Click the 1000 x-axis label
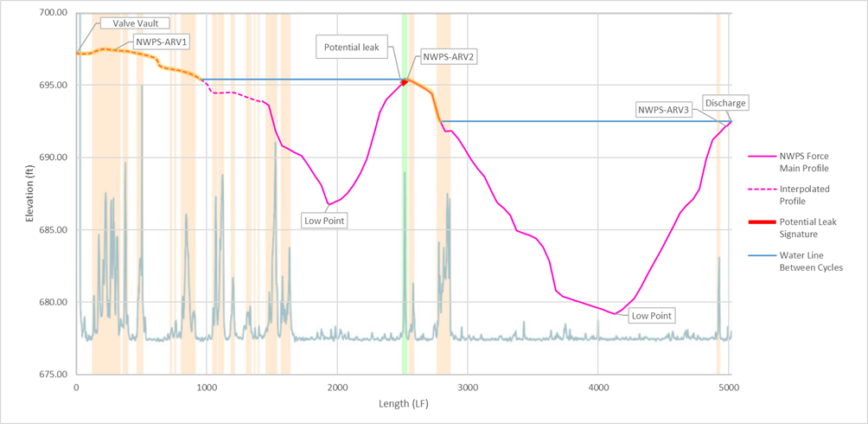The width and height of the screenshot is (868, 424). click(x=207, y=388)
